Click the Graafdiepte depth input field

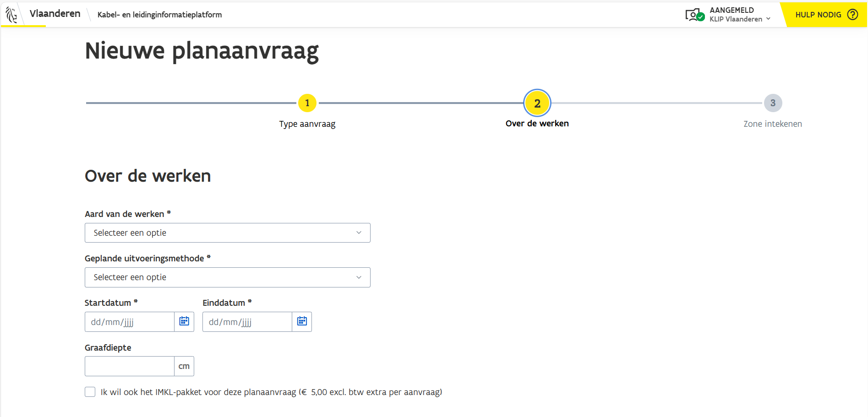[x=130, y=366]
